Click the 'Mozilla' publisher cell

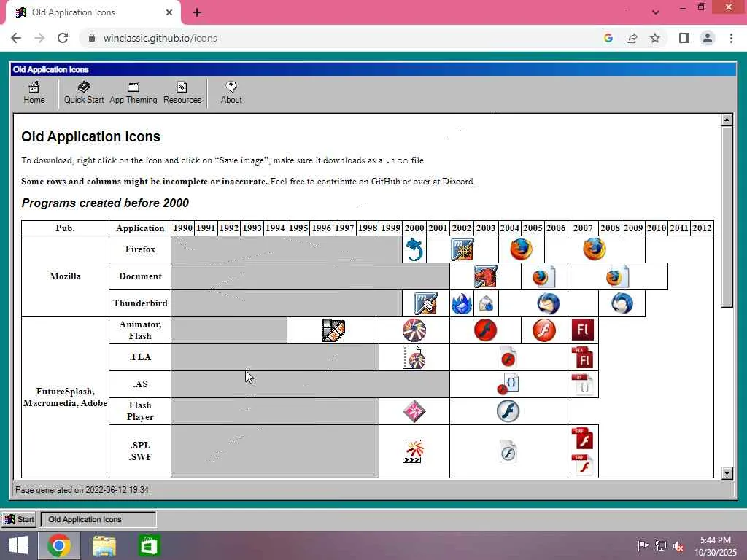(65, 276)
